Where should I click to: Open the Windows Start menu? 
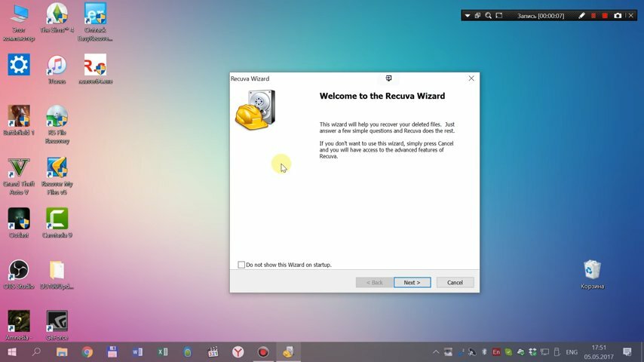(11, 352)
